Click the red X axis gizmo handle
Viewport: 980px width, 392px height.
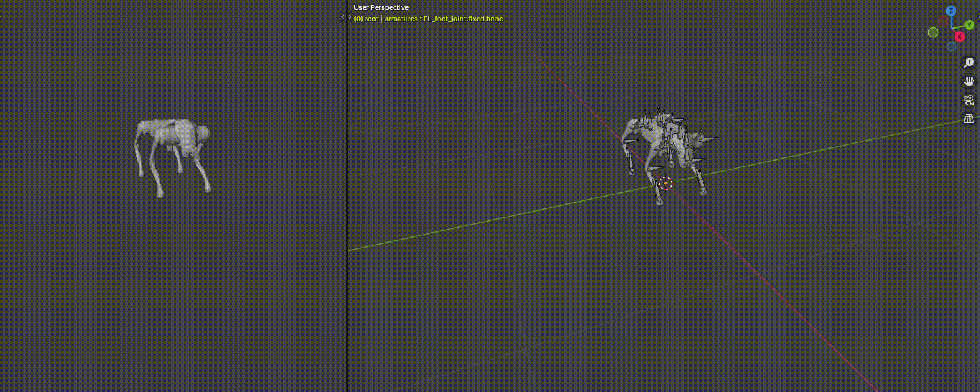point(959,37)
